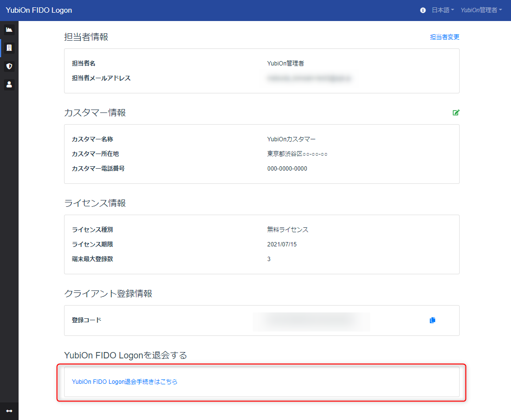Click the 東京都渋谷区 address value
The image size is (511, 420).
coord(297,154)
